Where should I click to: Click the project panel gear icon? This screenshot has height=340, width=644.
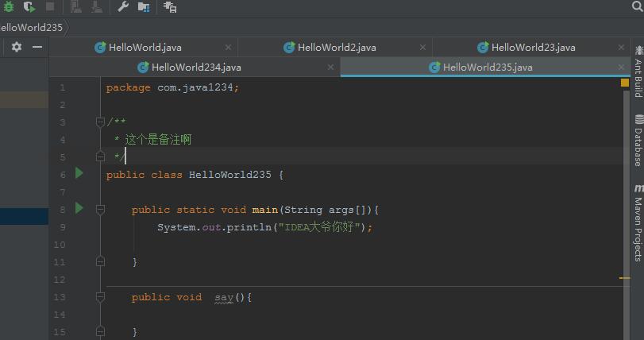17,48
